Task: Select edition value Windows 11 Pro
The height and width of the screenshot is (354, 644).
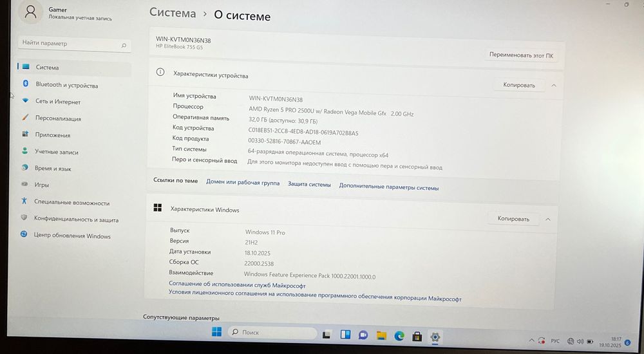Action: tap(265, 232)
